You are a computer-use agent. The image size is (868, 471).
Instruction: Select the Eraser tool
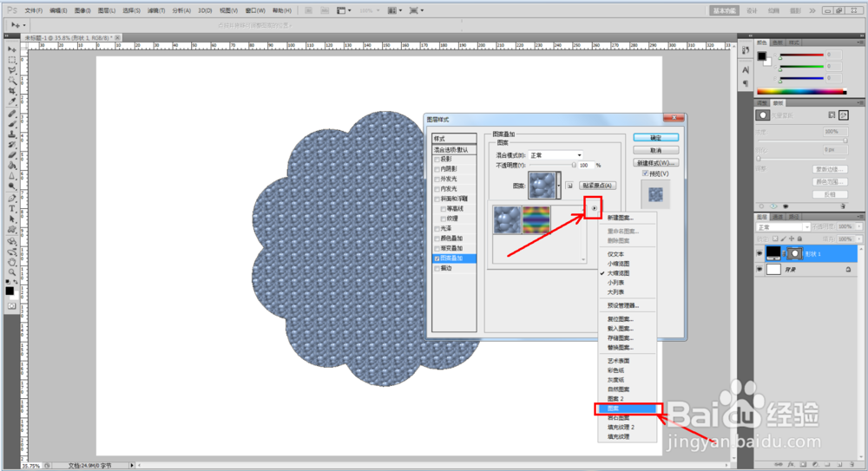(x=11, y=155)
